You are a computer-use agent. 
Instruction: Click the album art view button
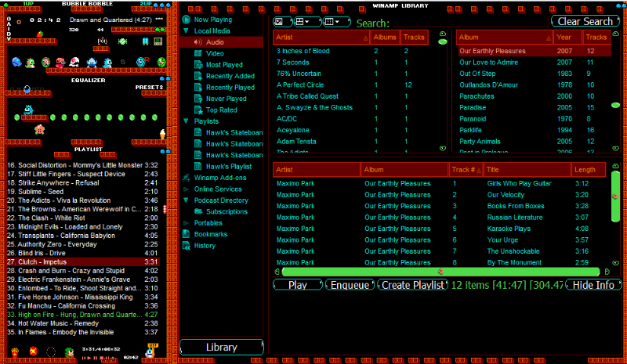click(281, 22)
